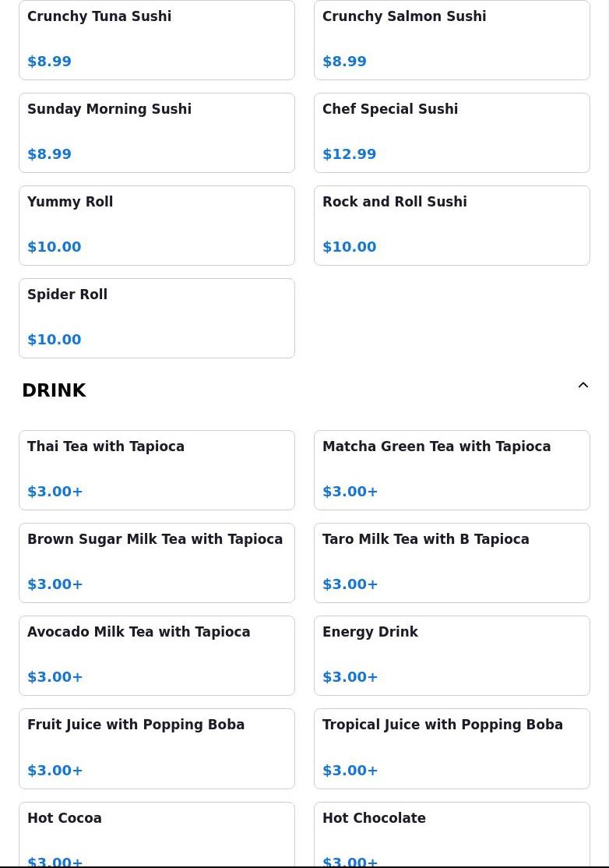Screen dimensions: 609x868
Task: Open Thai Tea with Tapioca
Action: (157, 470)
